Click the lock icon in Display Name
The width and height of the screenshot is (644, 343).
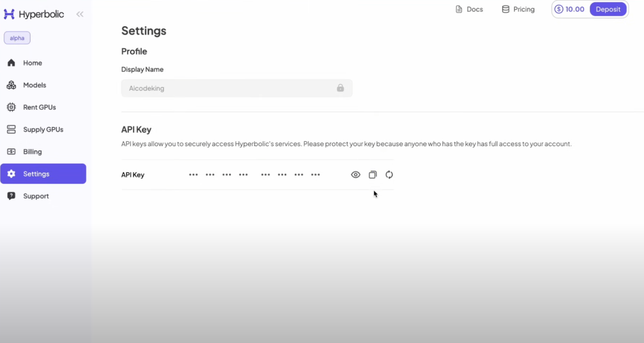340,88
